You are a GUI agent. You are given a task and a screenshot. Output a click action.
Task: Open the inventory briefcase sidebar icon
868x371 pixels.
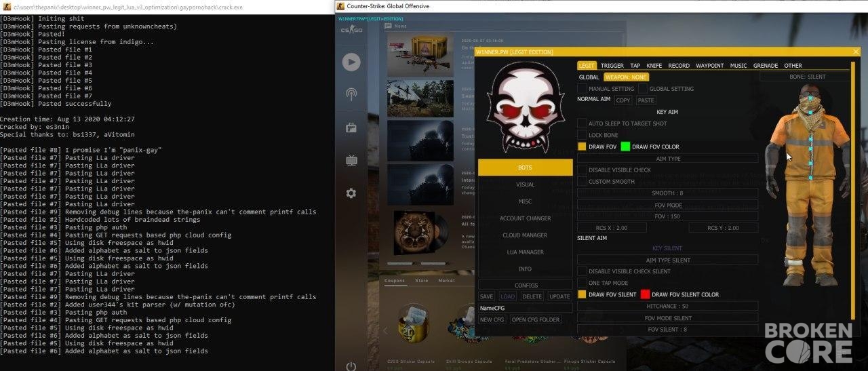(351, 128)
